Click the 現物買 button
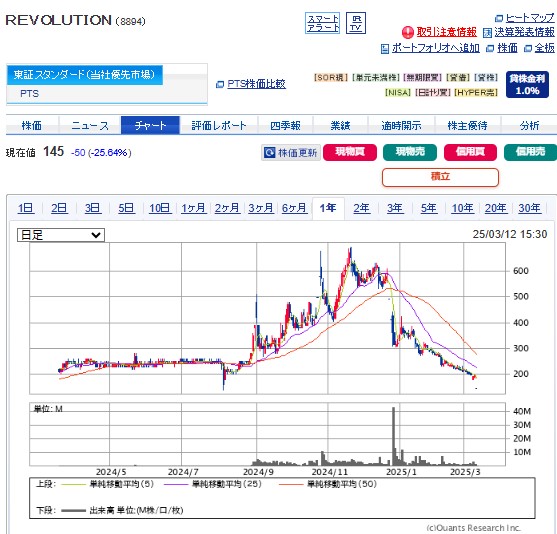557x534 pixels. [350, 152]
